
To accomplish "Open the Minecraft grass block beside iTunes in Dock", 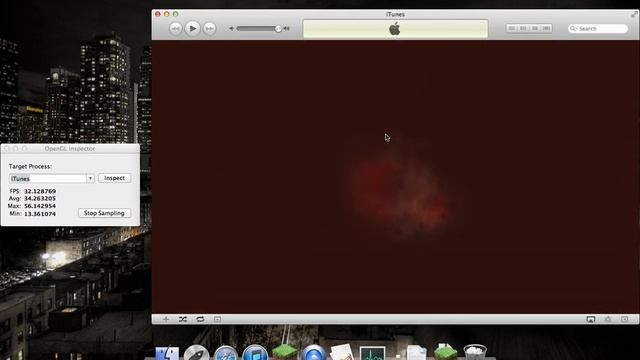I will (x=284, y=352).
